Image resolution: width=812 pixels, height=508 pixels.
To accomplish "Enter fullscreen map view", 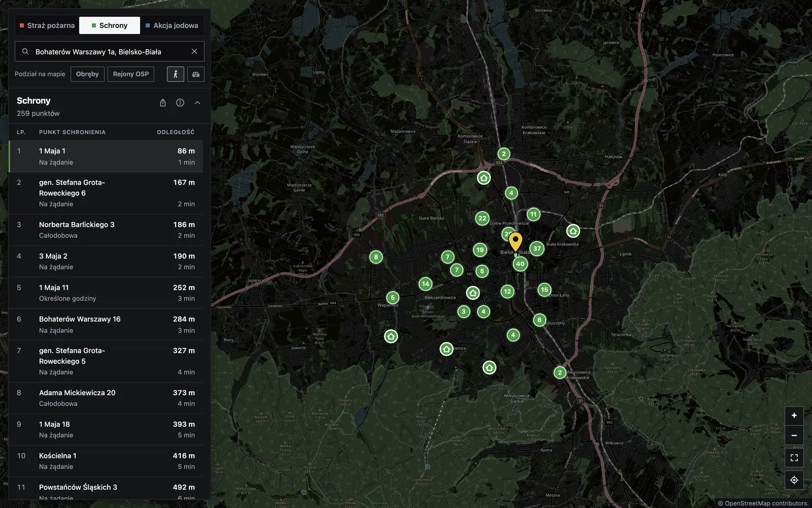I will 794,458.
